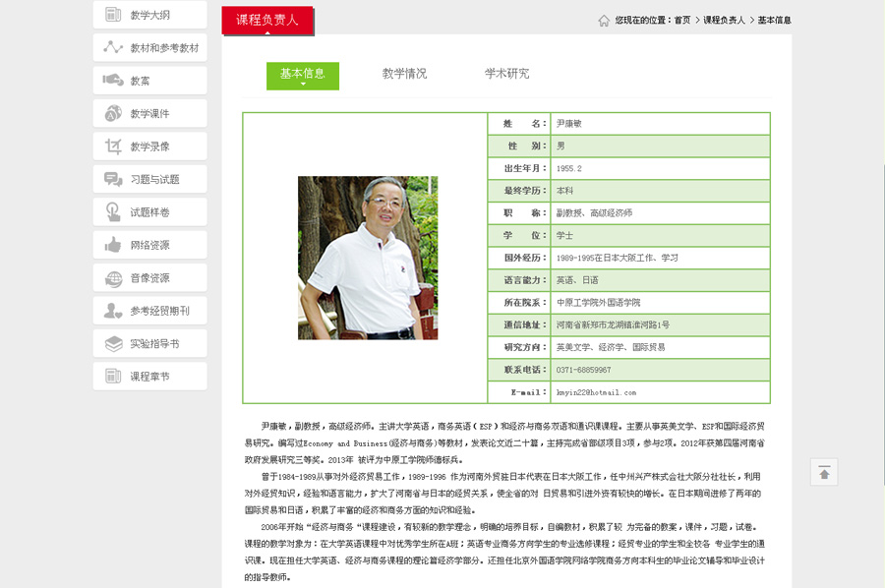
Task: Open 网络资源 sidebar entry
Action: 150,245
